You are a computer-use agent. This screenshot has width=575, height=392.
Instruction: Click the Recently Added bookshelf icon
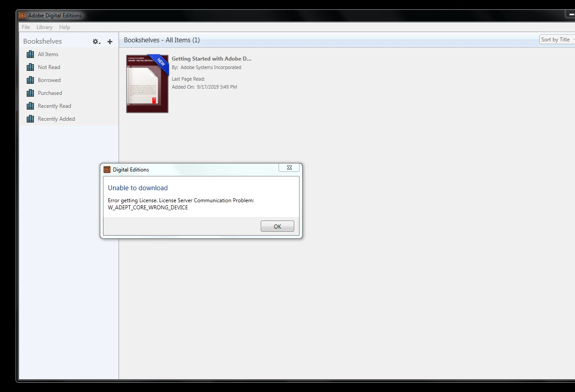click(30, 119)
